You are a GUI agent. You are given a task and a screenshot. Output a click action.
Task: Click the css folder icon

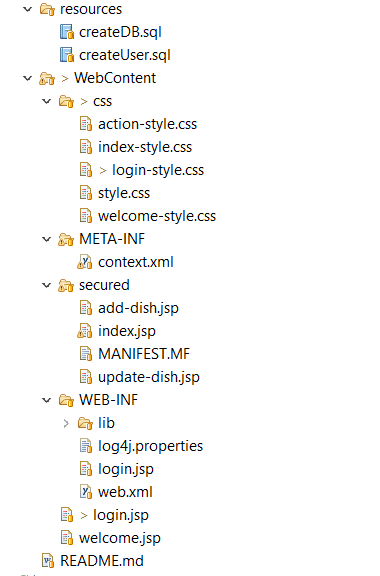click(66, 101)
